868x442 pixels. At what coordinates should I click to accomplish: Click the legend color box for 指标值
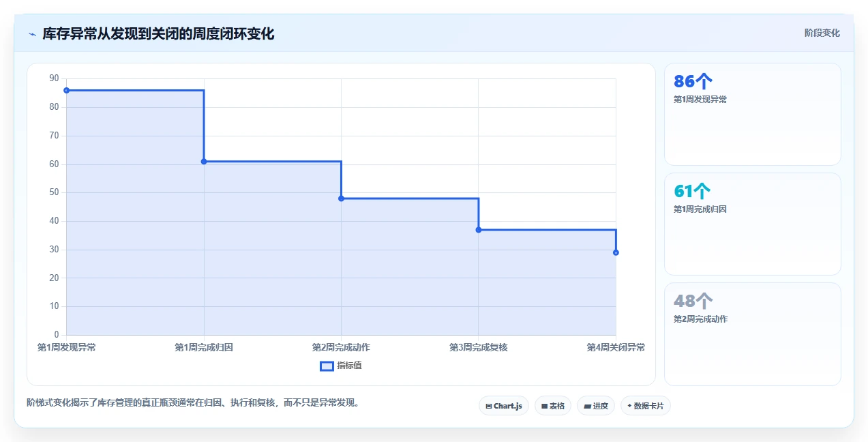click(327, 366)
